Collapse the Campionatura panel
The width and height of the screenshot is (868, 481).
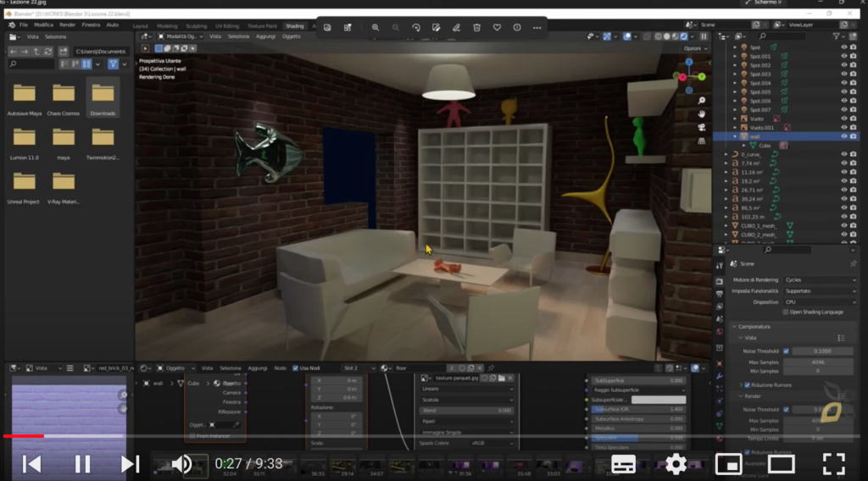tap(735, 327)
